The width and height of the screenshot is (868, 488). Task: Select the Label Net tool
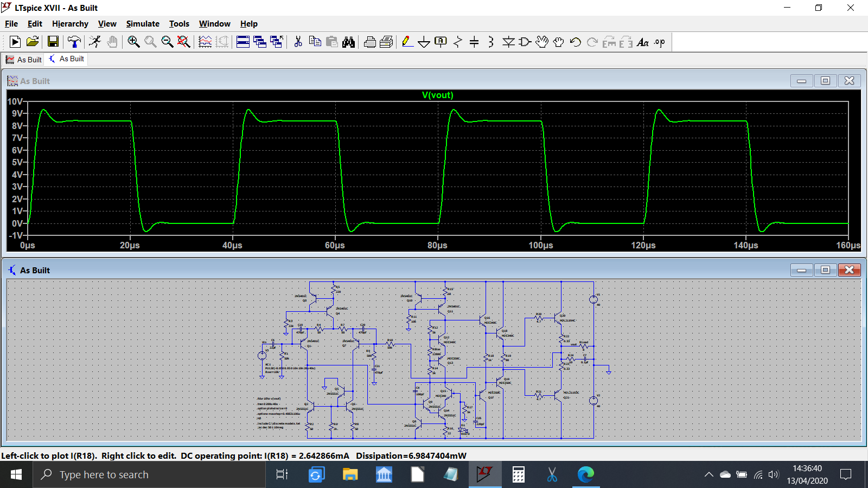(x=441, y=42)
